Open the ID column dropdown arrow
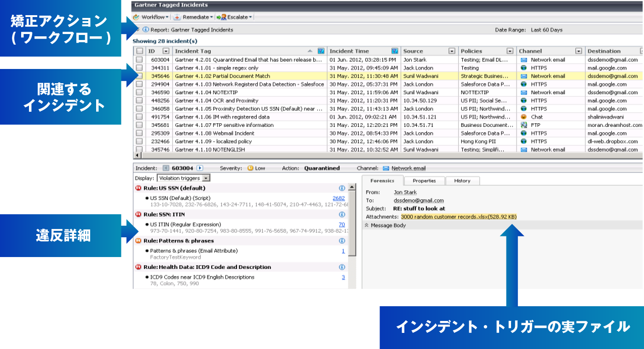 (x=166, y=51)
